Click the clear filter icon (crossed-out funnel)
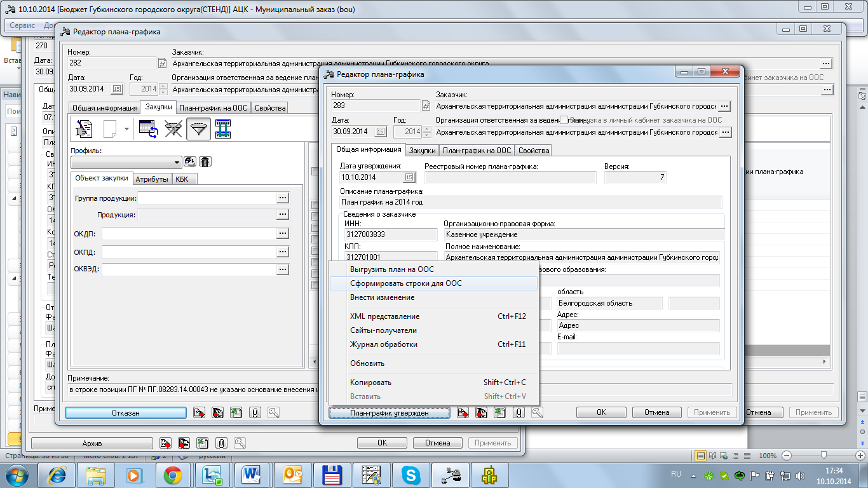The height and width of the screenshot is (488, 868). click(x=173, y=129)
